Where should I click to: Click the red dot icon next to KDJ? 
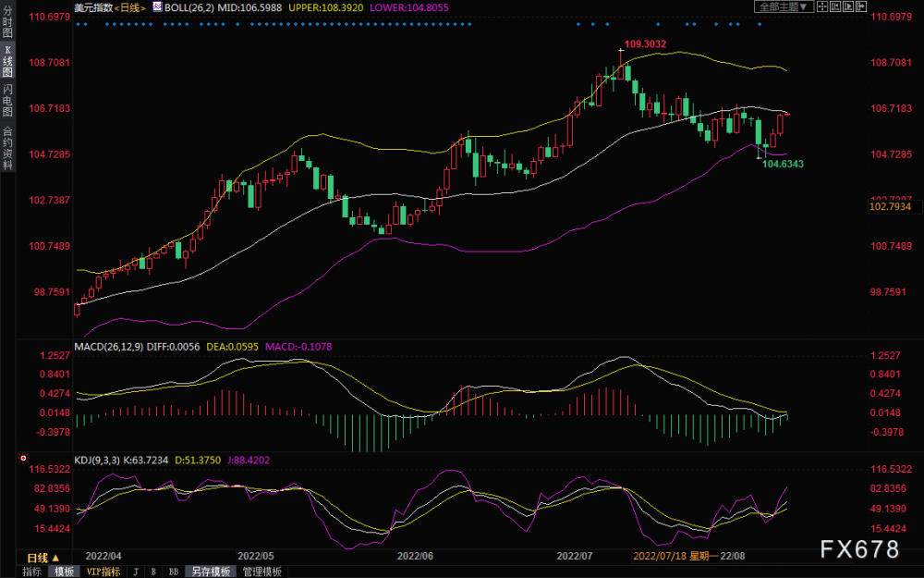coord(24,458)
